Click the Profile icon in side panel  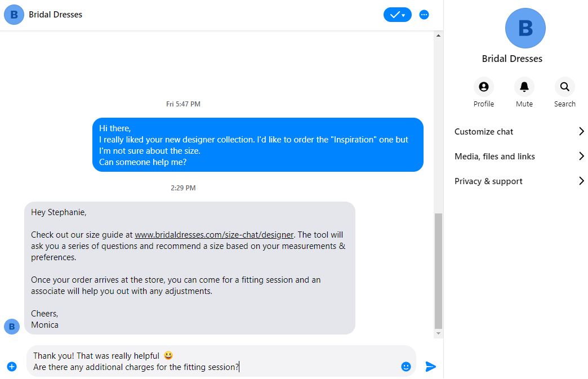coord(483,87)
